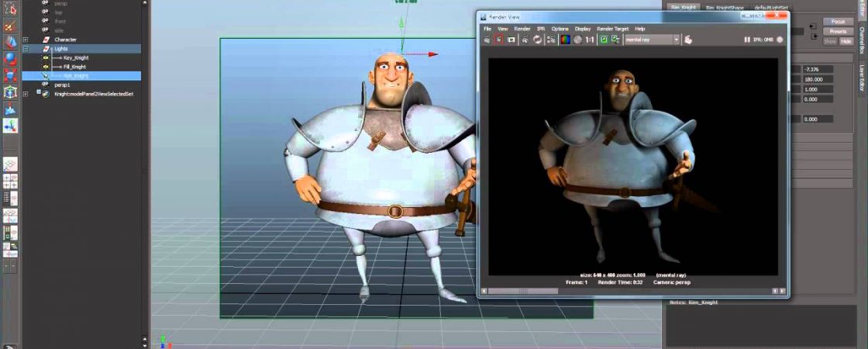Activate the Move tool with cone icon
The height and width of the screenshot is (349, 868).
click(x=11, y=42)
